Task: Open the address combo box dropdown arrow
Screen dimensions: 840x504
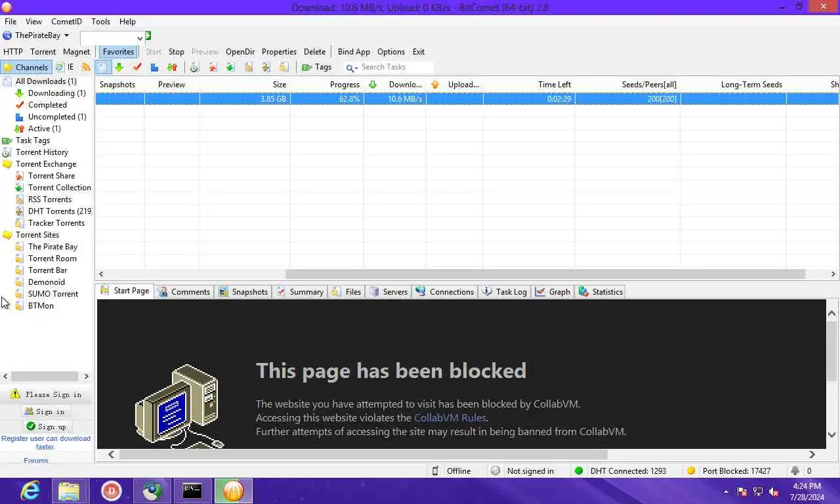Action: point(140,38)
